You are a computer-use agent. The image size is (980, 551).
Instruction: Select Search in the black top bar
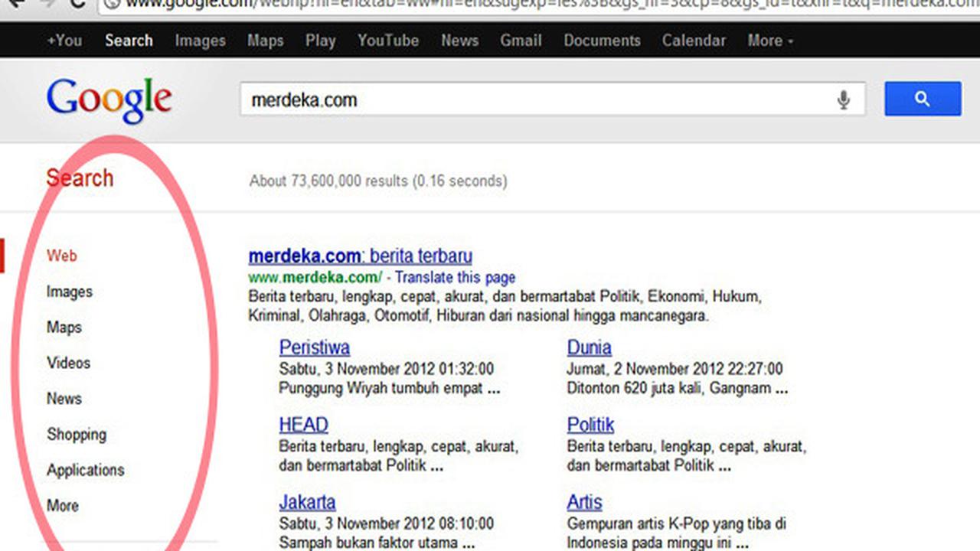[129, 41]
